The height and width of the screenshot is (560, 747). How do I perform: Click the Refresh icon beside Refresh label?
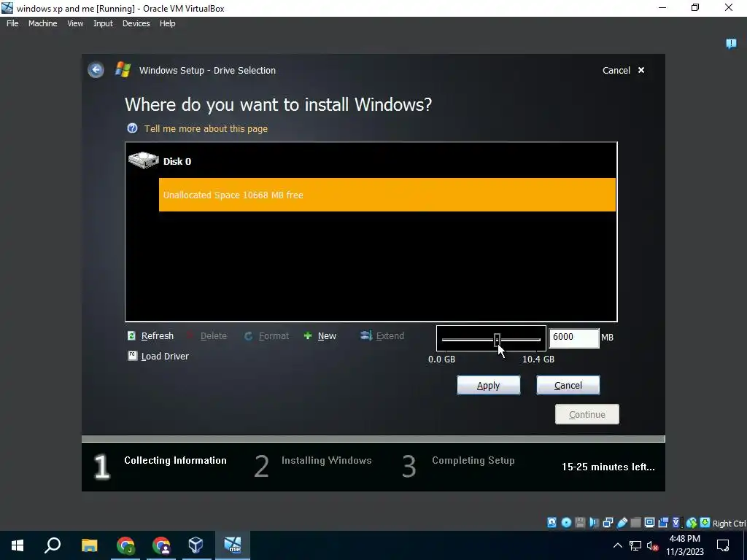pyautogui.click(x=131, y=335)
